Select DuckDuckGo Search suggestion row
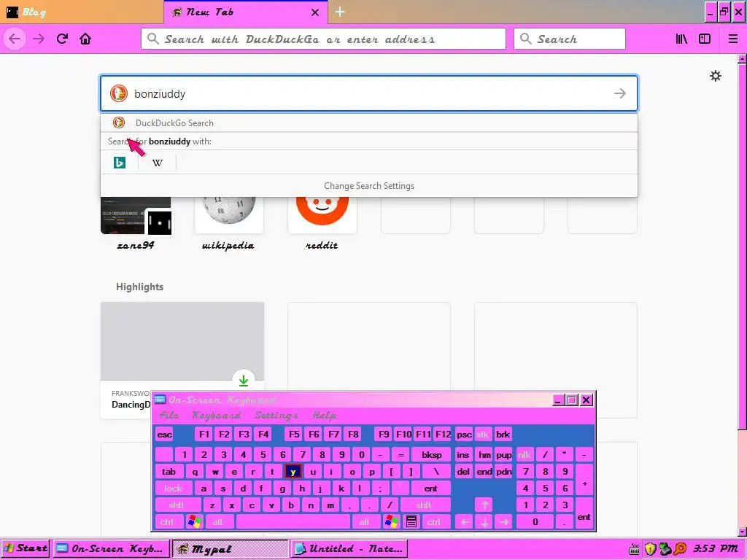 [368, 122]
